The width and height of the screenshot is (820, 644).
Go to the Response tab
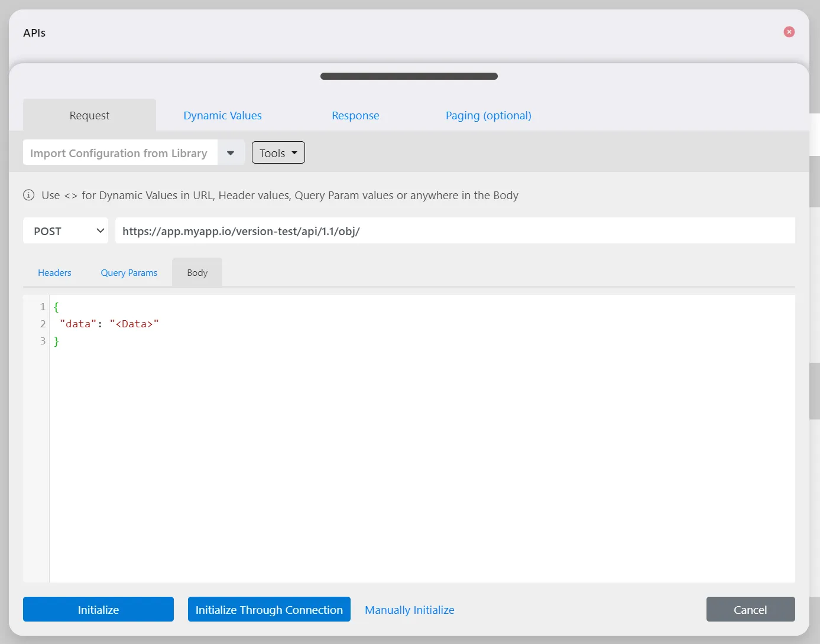[355, 115]
